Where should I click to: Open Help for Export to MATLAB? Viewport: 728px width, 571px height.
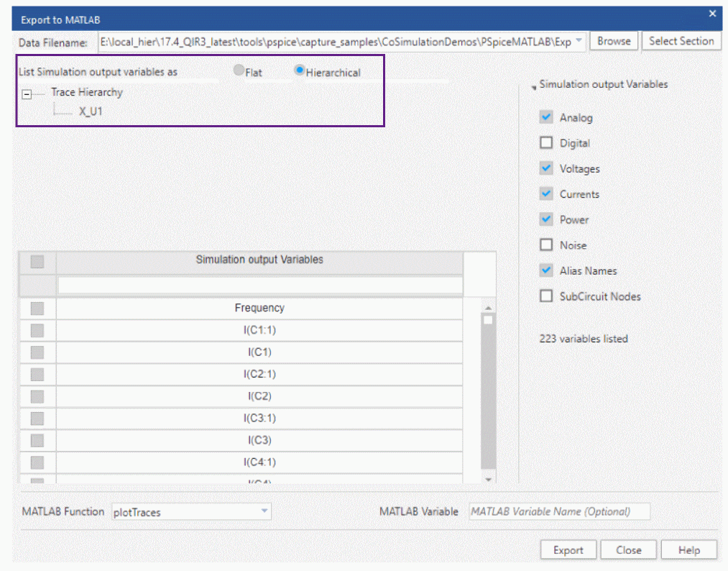(x=689, y=550)
